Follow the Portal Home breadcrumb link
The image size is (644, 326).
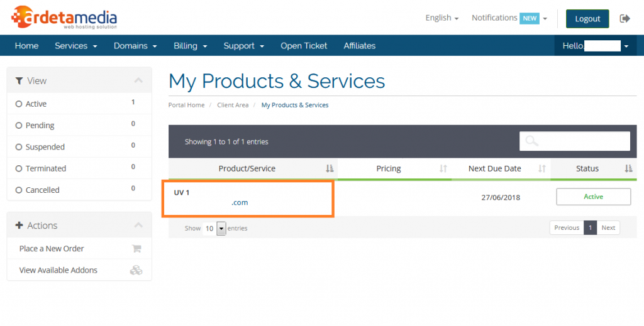coord(186,105)
